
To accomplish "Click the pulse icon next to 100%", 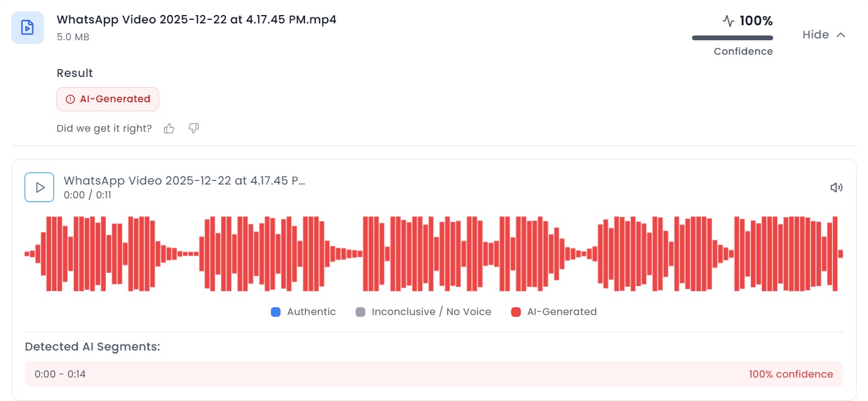I will coord(728,21).
